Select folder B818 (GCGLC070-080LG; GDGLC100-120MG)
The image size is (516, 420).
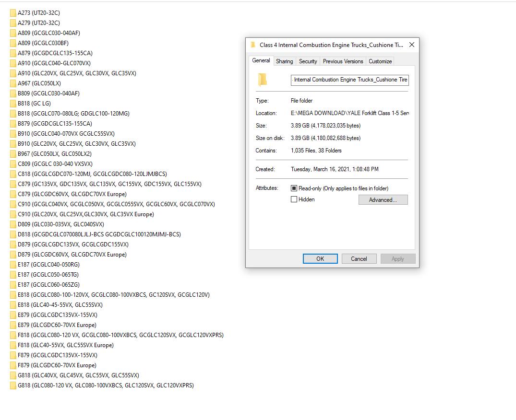click(x=70, y=114)
